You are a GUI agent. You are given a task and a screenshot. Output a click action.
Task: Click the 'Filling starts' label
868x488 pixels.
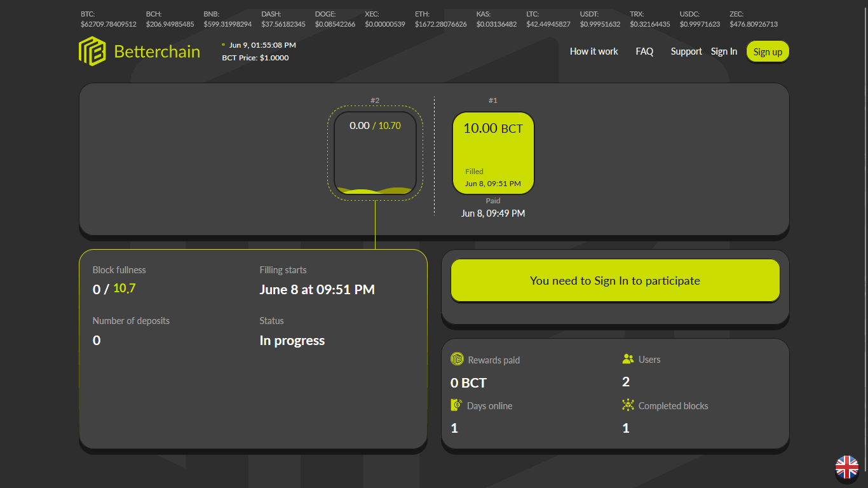click(283, 270)
